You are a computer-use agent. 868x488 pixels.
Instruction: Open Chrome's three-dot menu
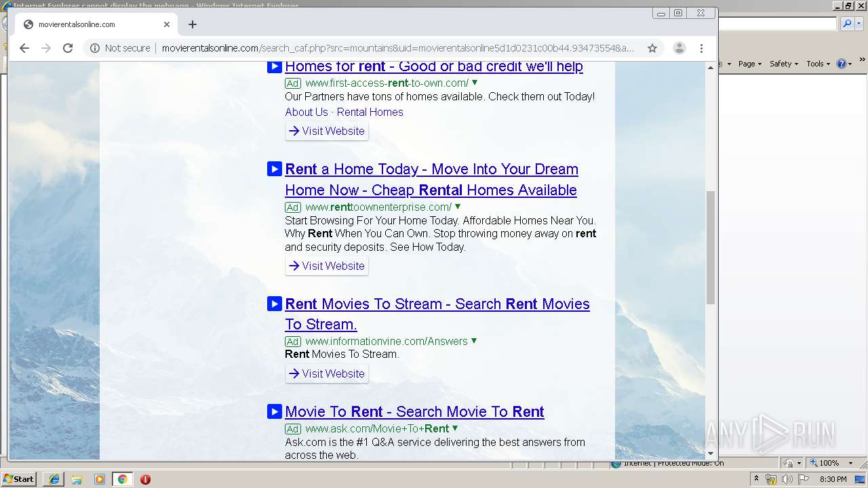pyautogui.click(x=702, y=48)
